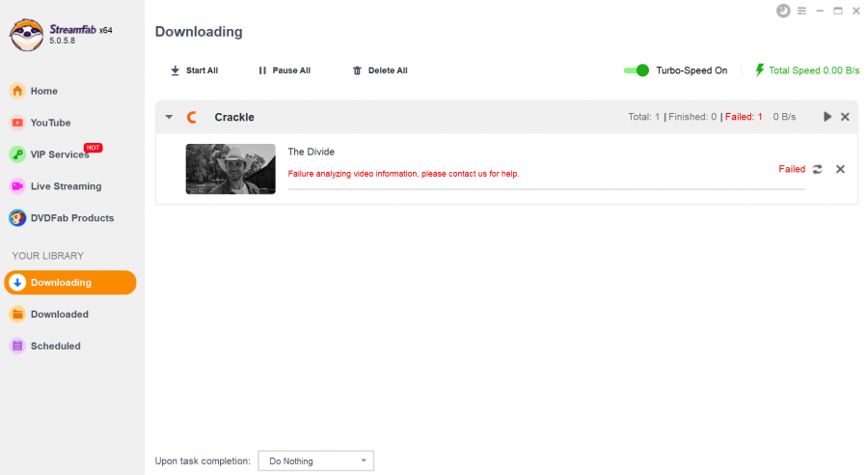Screen dimensions: 868x475
Task: Minimize the StreamFab window
Action: tap(820, 11)
